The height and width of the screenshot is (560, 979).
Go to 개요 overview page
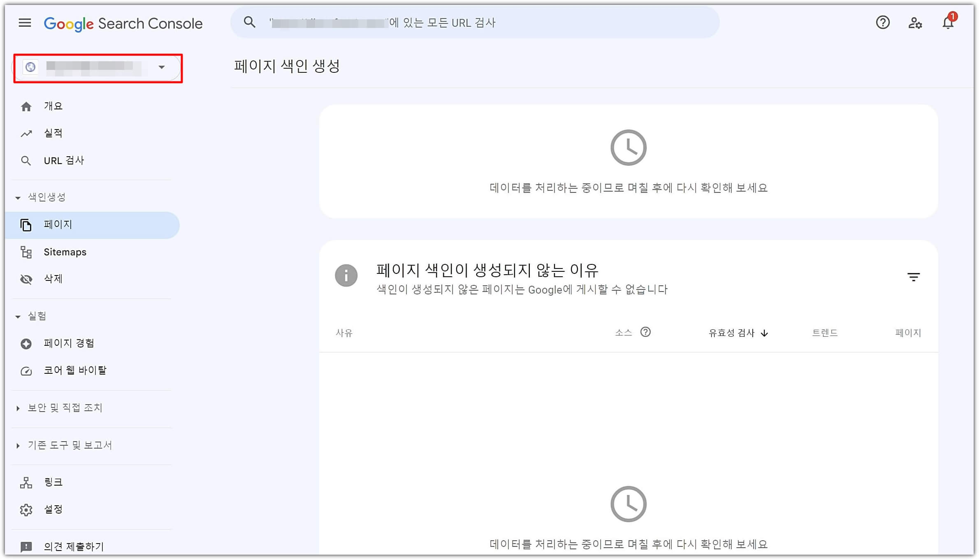[x=53, y=106]
